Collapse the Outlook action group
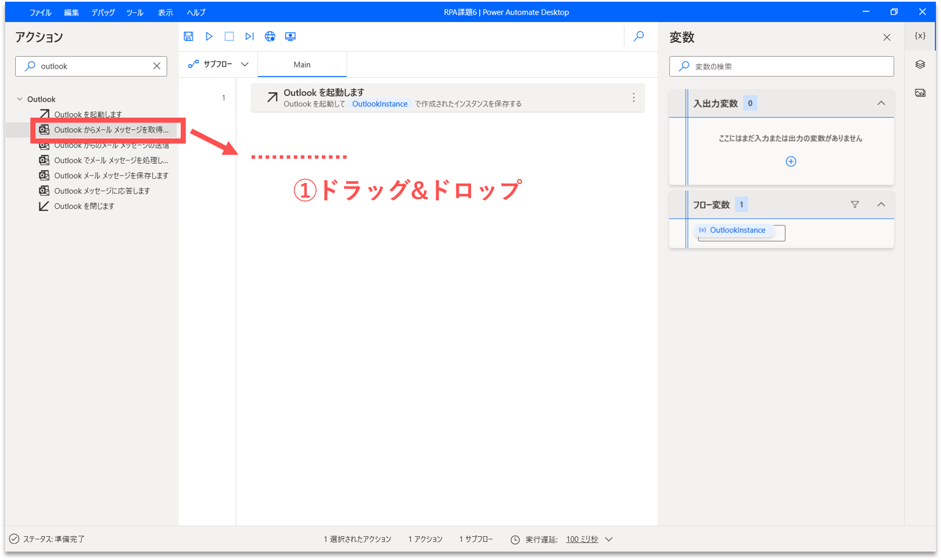Screen dimensions: 941x560 coord(20,99)
